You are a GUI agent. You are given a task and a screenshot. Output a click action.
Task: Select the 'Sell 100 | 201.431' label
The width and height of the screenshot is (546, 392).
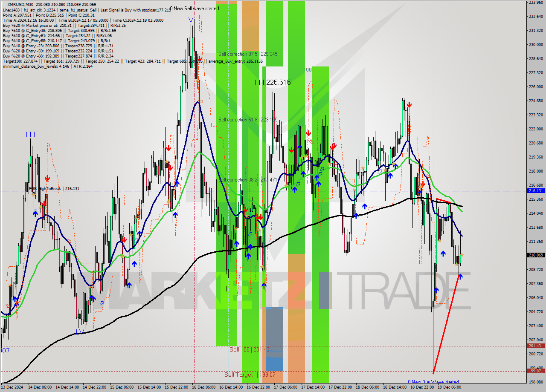(x=250, y=349)
